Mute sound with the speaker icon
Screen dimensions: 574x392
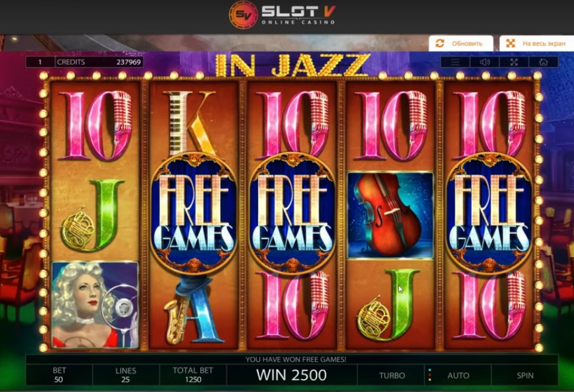(x=484, y=62)
